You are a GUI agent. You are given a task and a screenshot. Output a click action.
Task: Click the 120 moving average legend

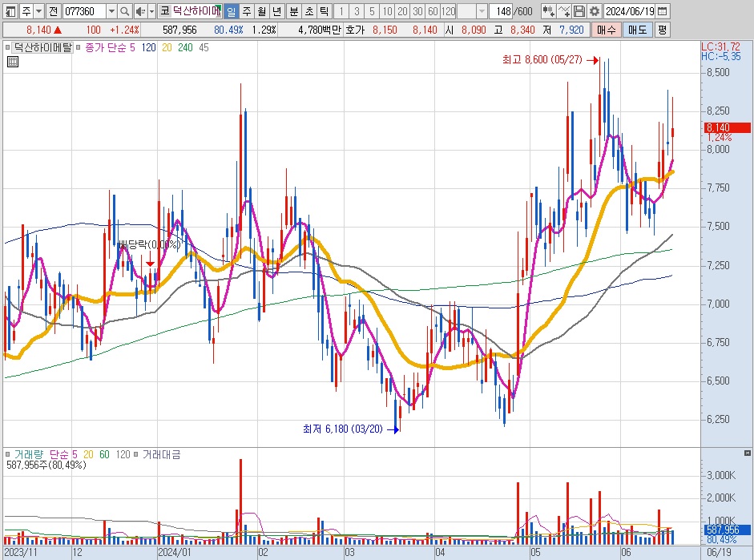(148, 47)
